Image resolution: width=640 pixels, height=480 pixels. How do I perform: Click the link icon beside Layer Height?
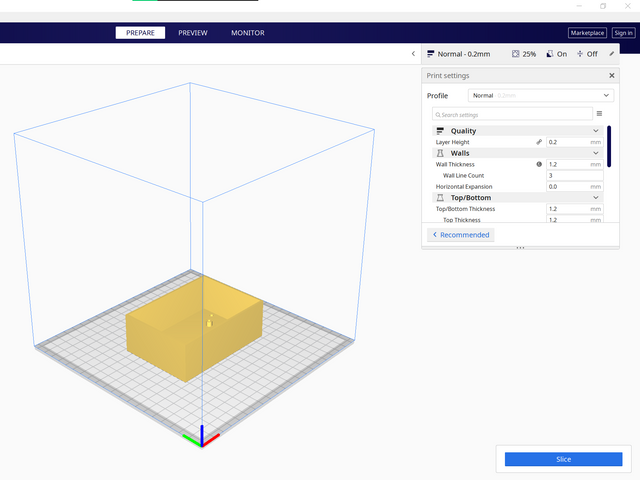(x=540, y=142)
